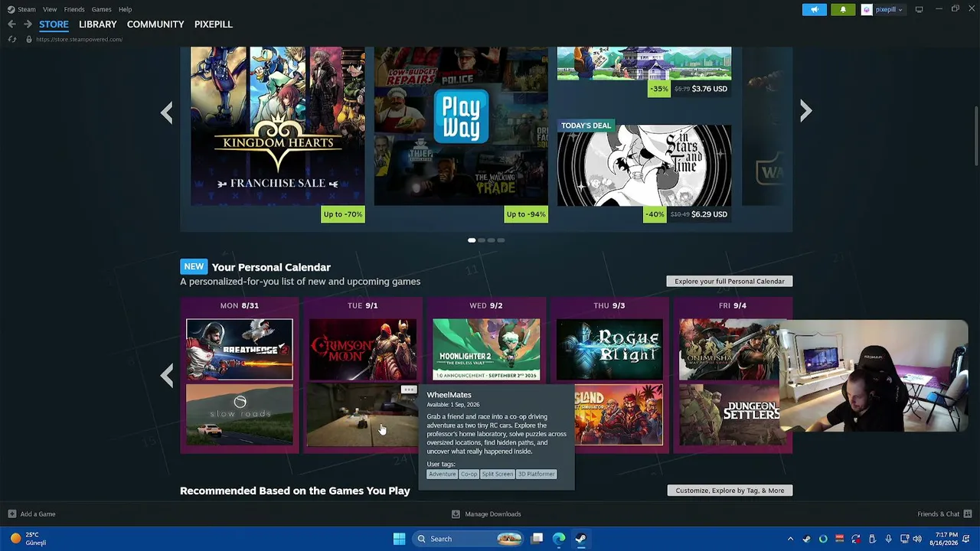The height and width of the screenshot is (551, 980).
Task: Click the Add a Game link
Action: click(x=38, y=514)
